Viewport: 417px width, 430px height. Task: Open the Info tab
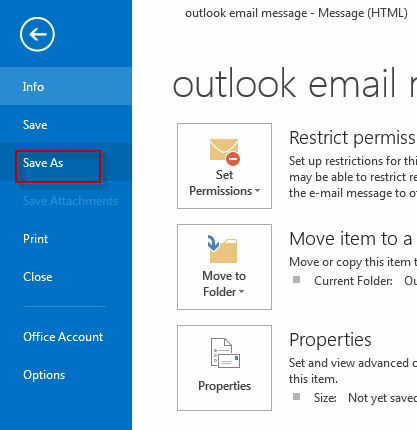pos(66,86)
